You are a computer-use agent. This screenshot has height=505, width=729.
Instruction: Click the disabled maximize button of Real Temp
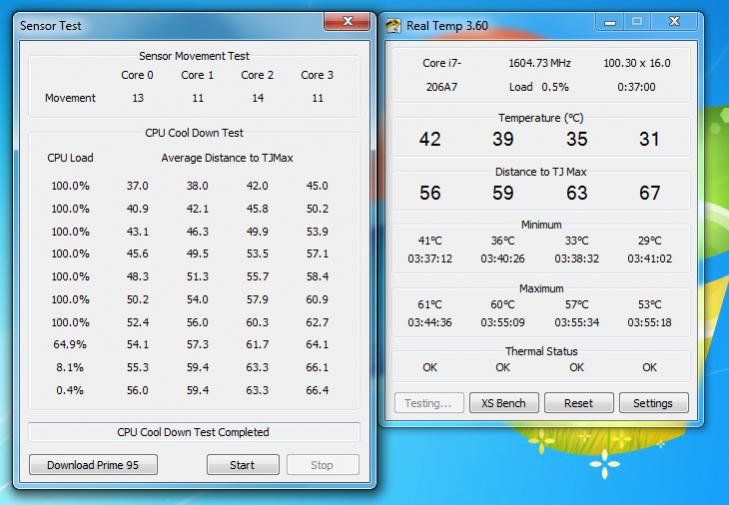[637, 22]
